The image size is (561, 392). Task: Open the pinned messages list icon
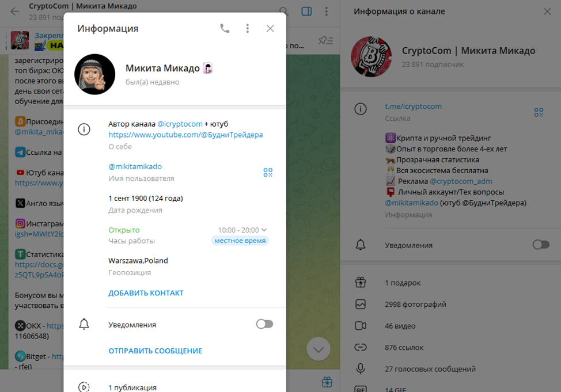coord(325,40)
